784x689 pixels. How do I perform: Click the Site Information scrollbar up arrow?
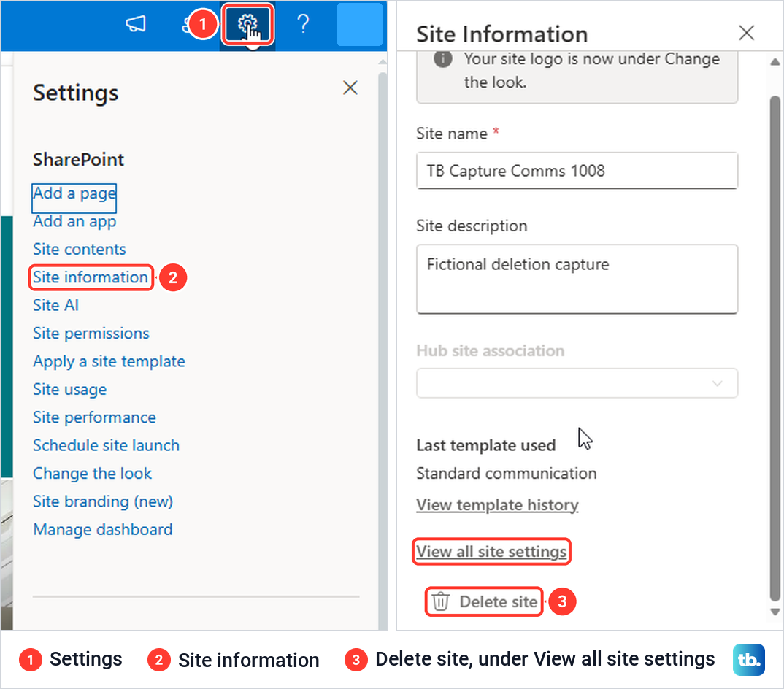click(775, 62)
